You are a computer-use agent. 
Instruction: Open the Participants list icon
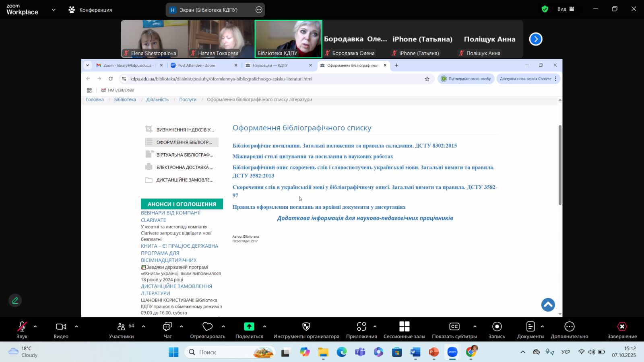(x=121, y=327)
